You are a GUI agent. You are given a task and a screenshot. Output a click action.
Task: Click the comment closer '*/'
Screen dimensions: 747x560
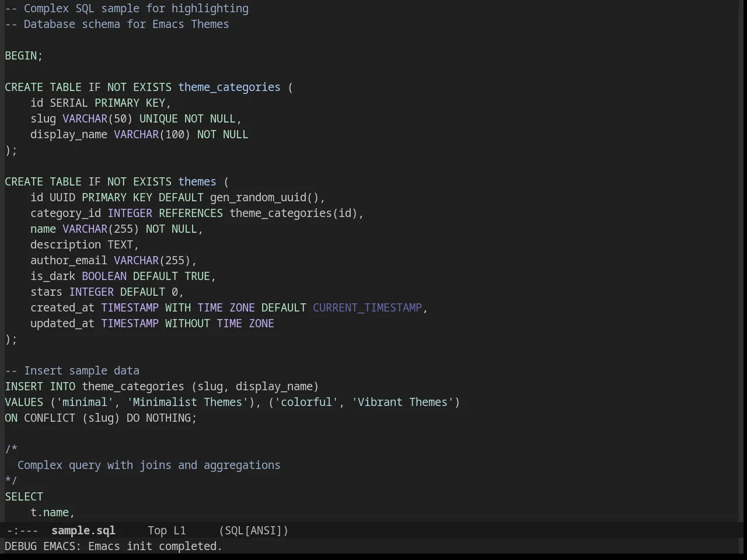[12, 481]
